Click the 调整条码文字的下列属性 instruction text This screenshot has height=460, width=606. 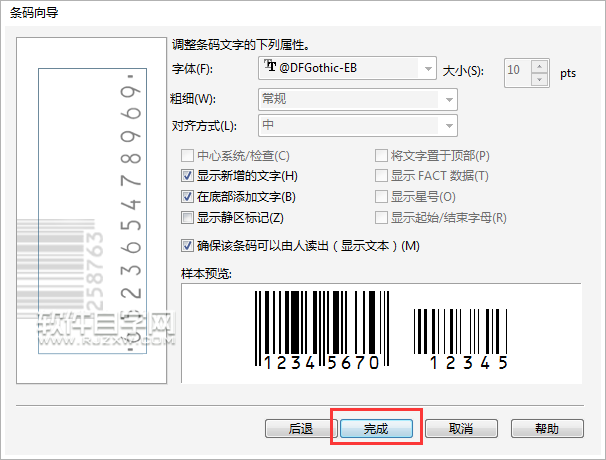pyautogui.click(x=240, y=45)
